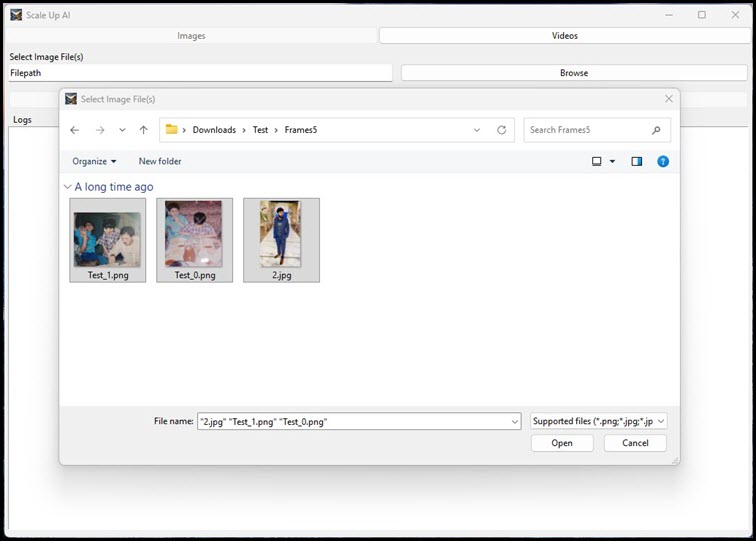Toggle the preview pane

click(x=636, y=162)
